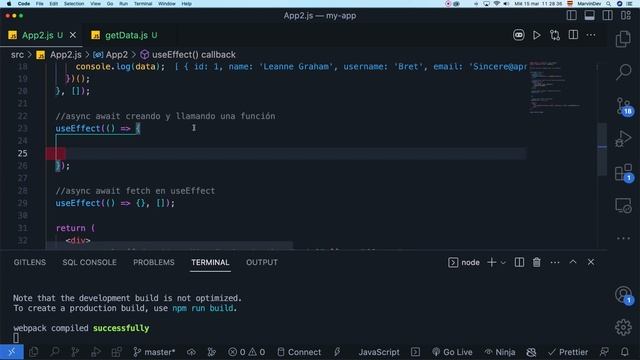Open the App2 symbol breadcrumb

(x=110, y=55)
